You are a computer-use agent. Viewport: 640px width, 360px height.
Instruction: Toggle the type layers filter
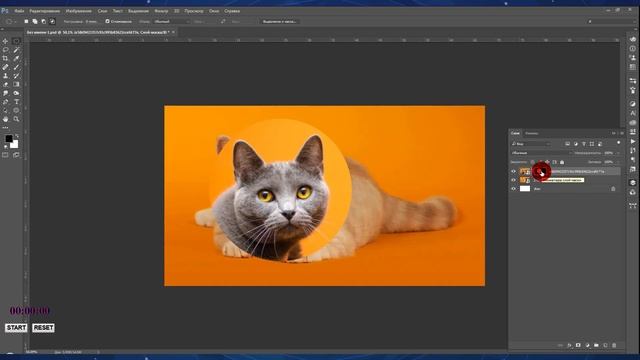click(x=584, y=144)
